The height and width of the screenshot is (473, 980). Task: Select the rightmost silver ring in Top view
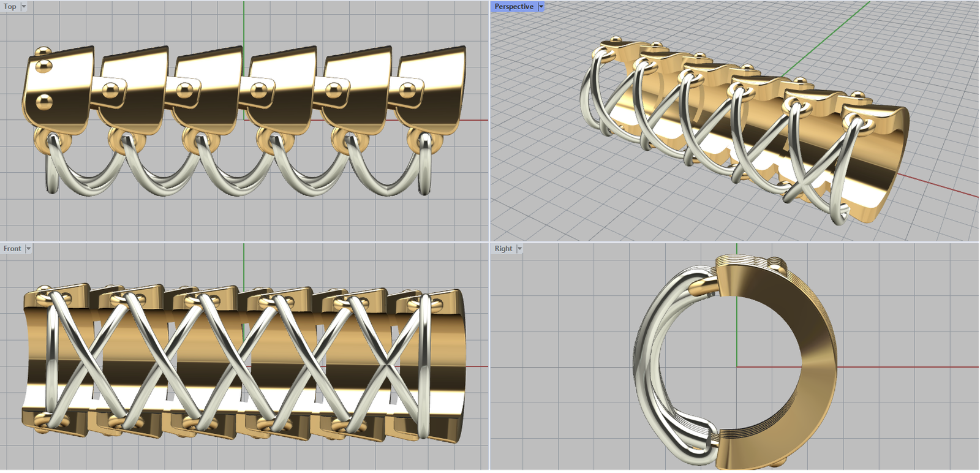click(x=424, y=165)
